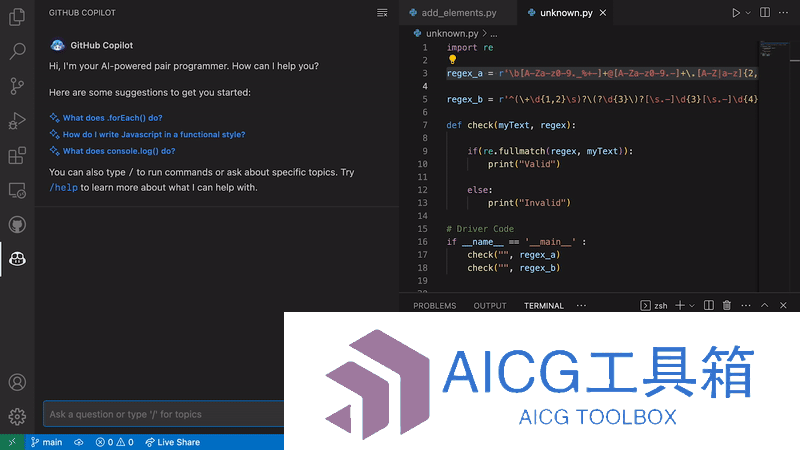Select the Copilot Chat icon in activity bar
This screenshot has height=450, width=800.
coord(17,259)
